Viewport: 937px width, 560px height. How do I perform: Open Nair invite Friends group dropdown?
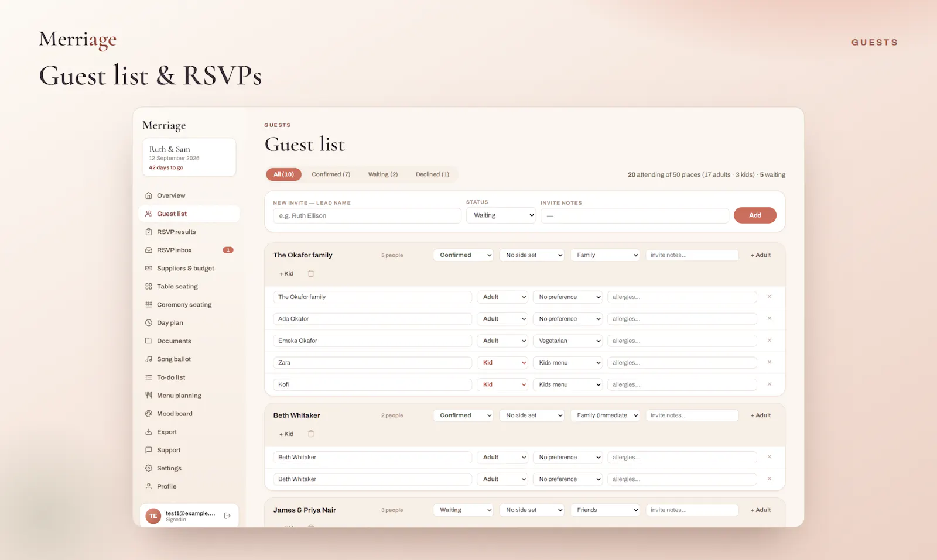tap(605, 510)
